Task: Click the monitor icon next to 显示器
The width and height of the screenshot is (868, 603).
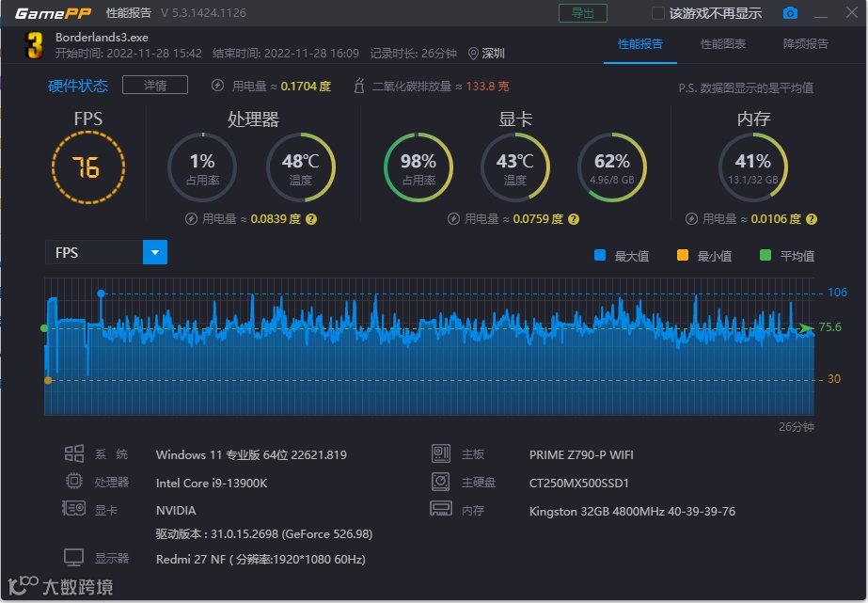Action: (73, 558)
